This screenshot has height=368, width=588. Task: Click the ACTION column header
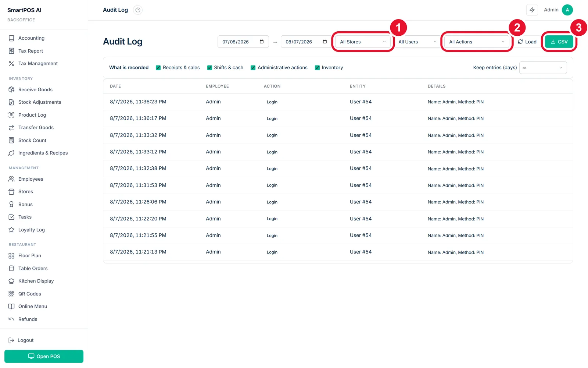coord(272,86)
